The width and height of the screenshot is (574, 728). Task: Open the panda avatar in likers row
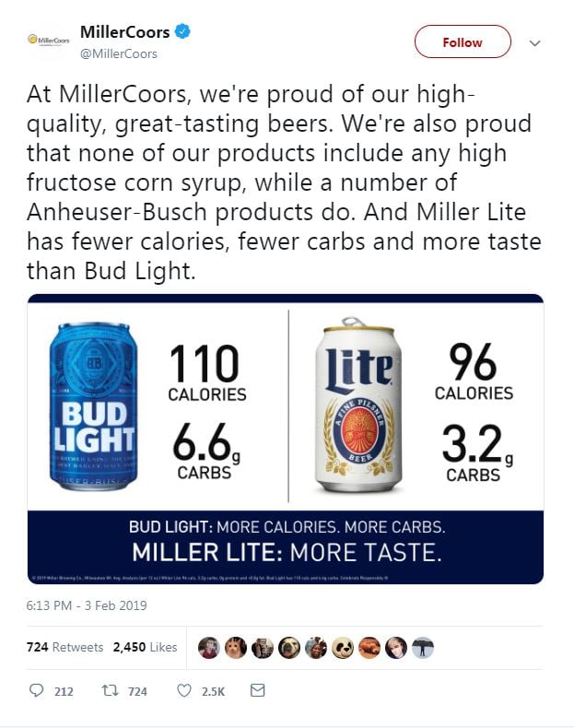(344, 647)
